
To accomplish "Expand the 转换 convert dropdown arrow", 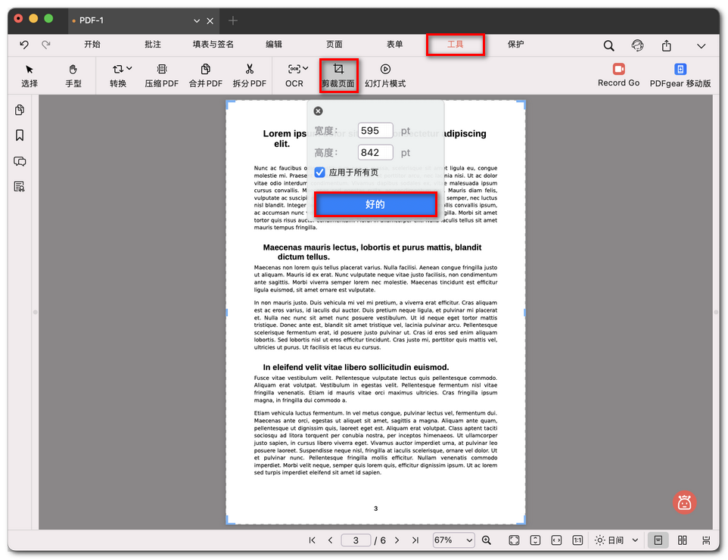I will click(x=129, y=68).
